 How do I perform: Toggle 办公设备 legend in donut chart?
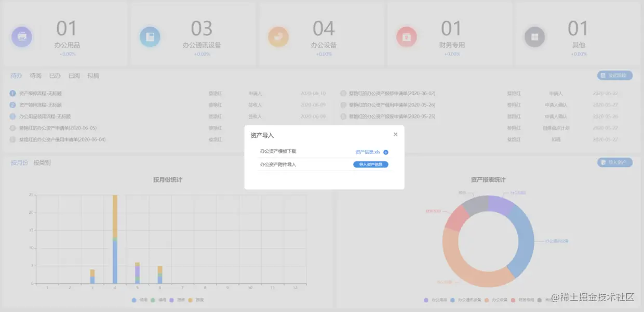pyautogui.click(x=497, y=300)
